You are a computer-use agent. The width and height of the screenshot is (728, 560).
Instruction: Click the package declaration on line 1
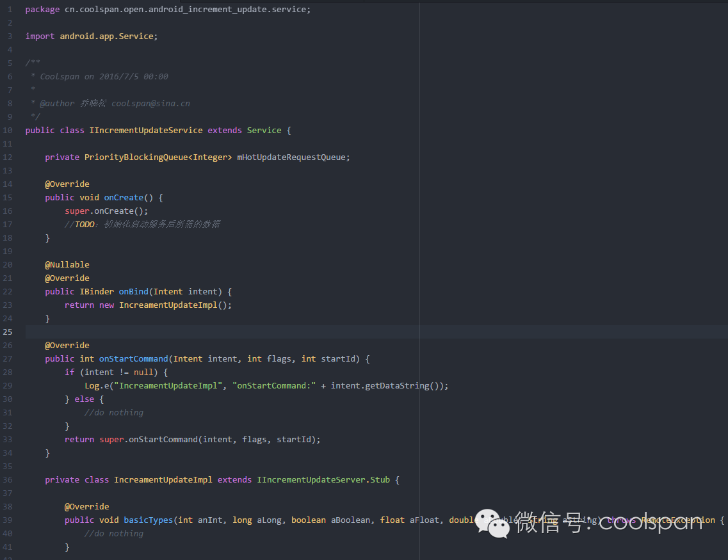[168, 9]
